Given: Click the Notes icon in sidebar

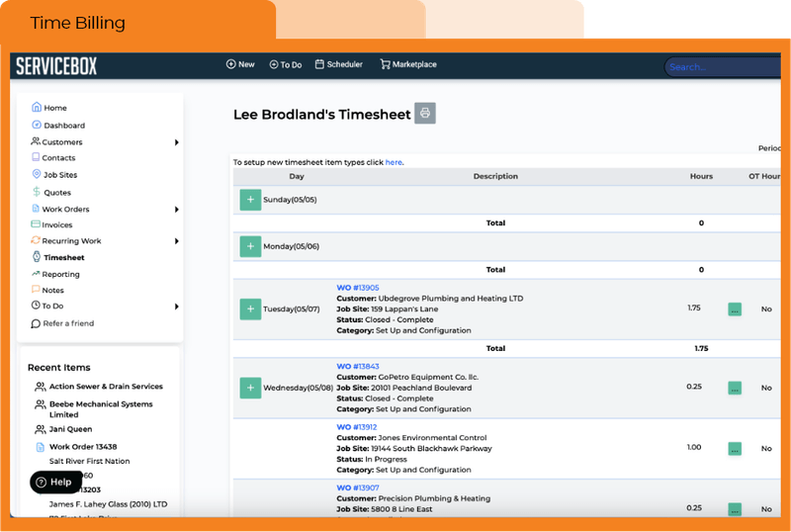Looking at the screenshot, I should tap(36, 289).
